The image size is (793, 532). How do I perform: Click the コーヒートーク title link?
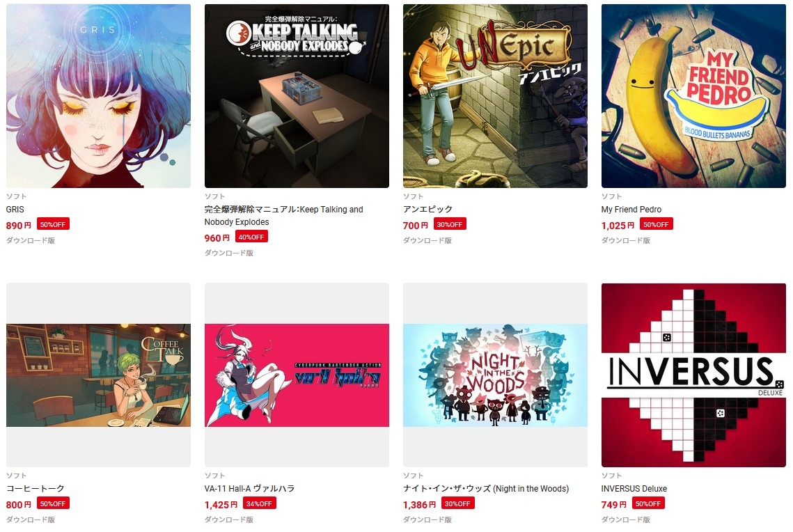point(36,489)
